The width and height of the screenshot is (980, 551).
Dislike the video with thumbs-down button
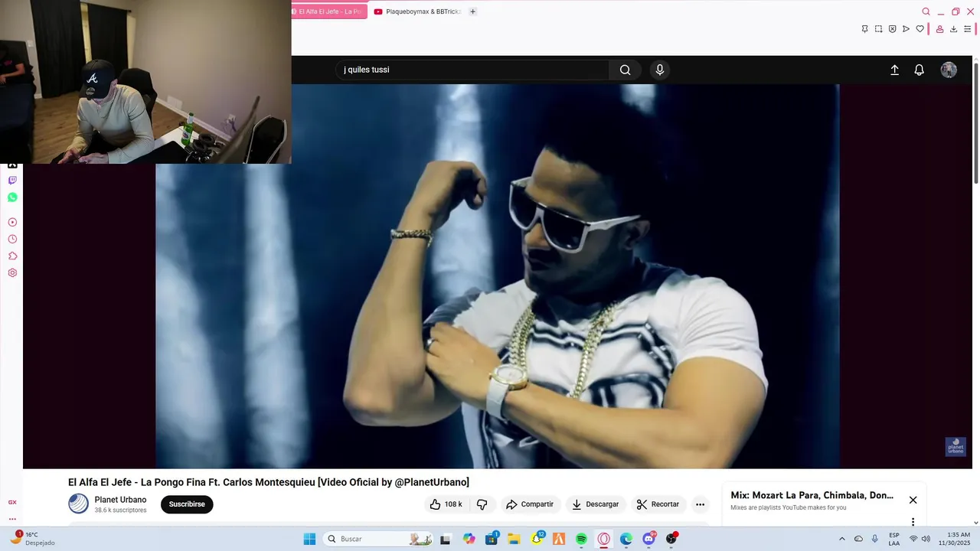pyautogui.click(x=482, y=504)
